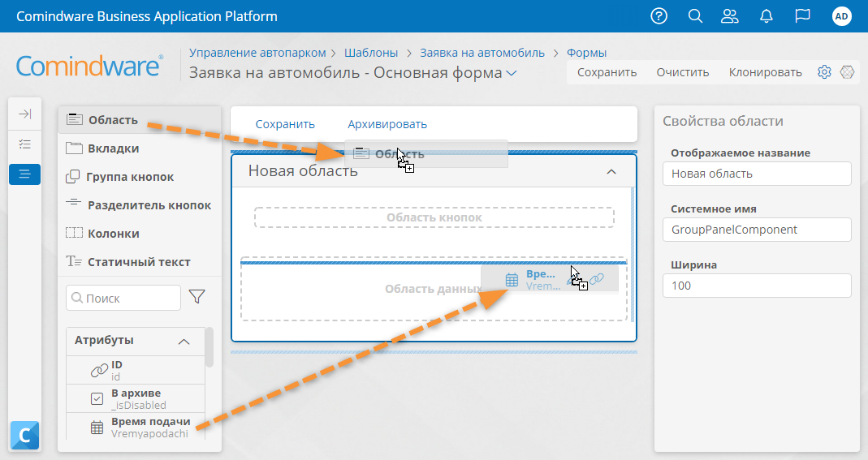Screen dimensions: 868x460
Task: Click Клонировать button
Action: (x=765, y=72)
